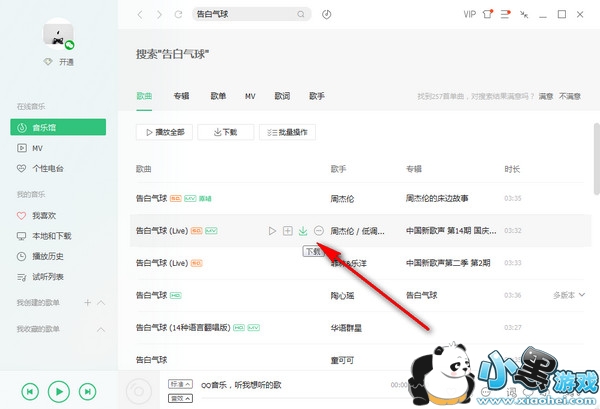
Task: Click the user avatar picture
Action: (58, 34)
